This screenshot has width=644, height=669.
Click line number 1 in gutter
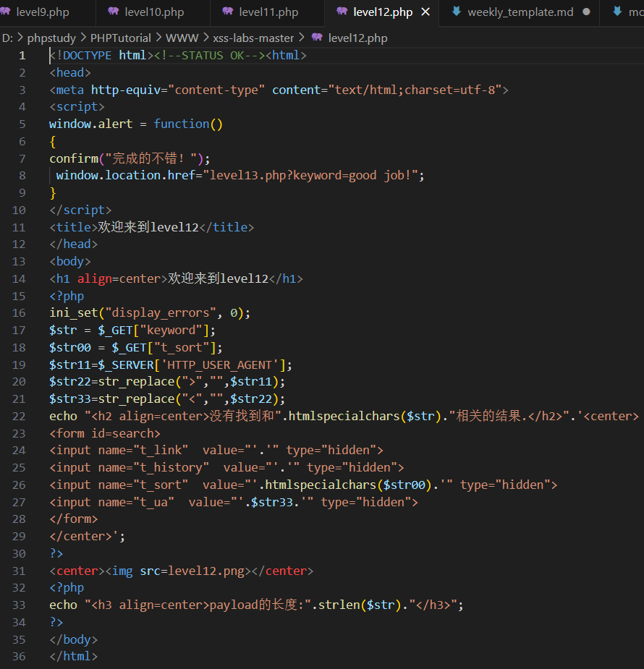pos(22,56)
